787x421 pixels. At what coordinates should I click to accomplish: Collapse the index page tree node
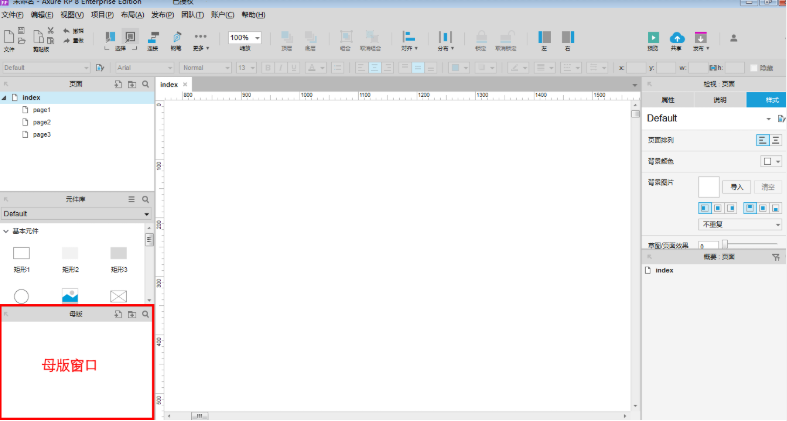(4, 98)
